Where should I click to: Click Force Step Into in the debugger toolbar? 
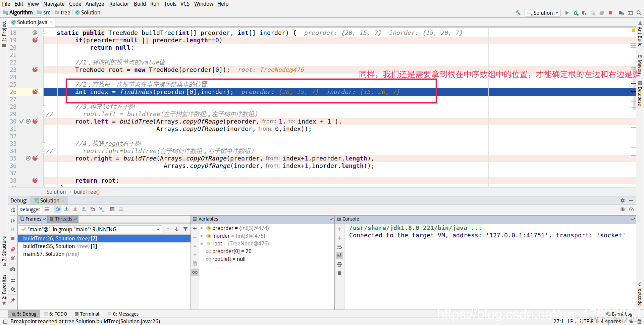[x=75, y=209]
